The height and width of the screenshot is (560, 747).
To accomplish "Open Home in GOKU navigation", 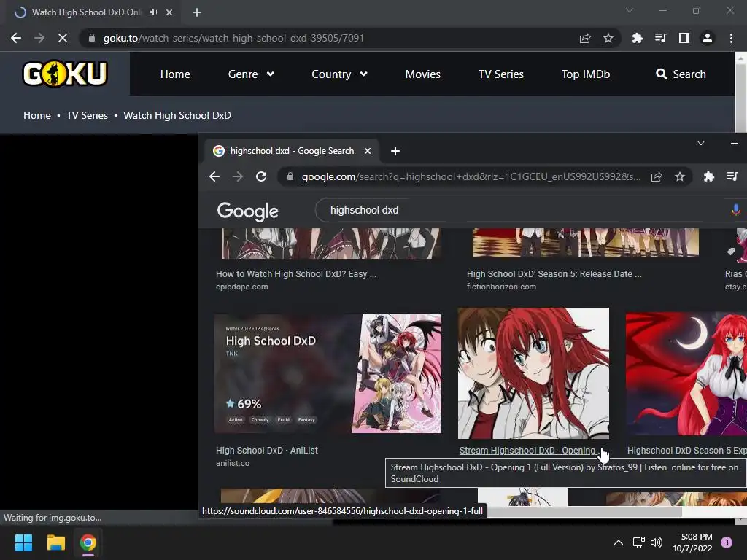I will [x=175, y=74].
